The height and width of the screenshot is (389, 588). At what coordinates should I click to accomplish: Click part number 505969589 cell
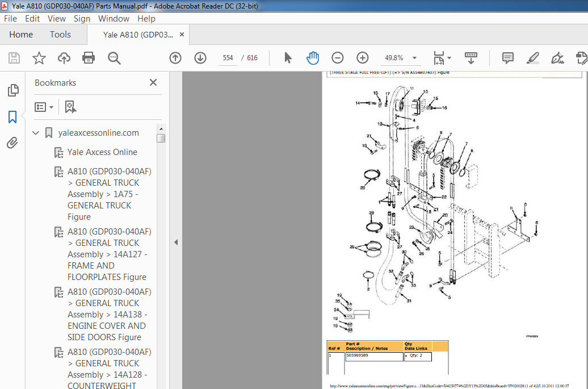374,357
